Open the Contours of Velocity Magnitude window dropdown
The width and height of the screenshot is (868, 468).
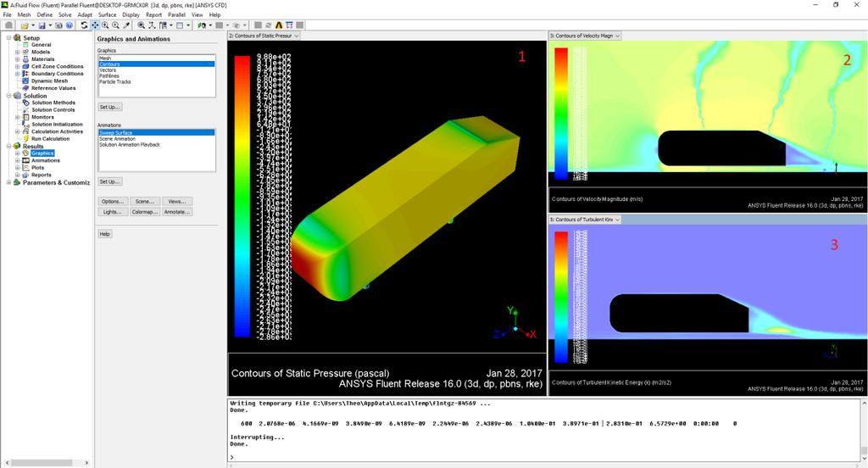point(617,36)
